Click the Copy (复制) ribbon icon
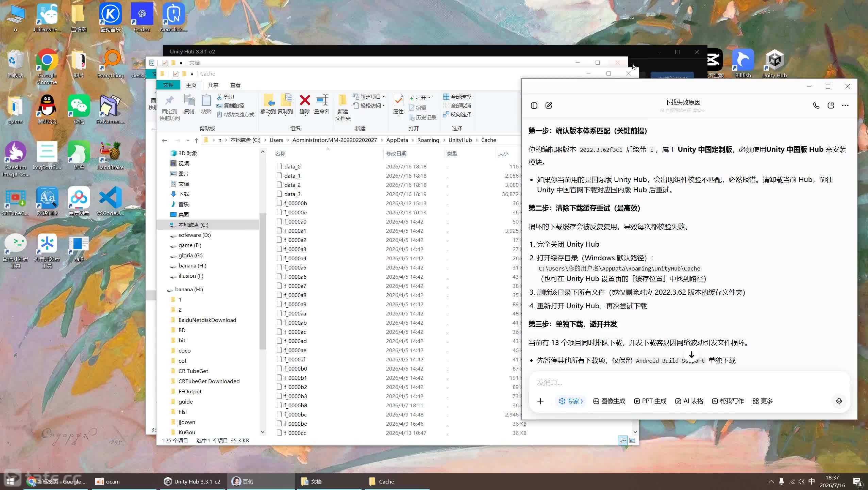This screenshot has height=490, width=868. pos(189,104)
